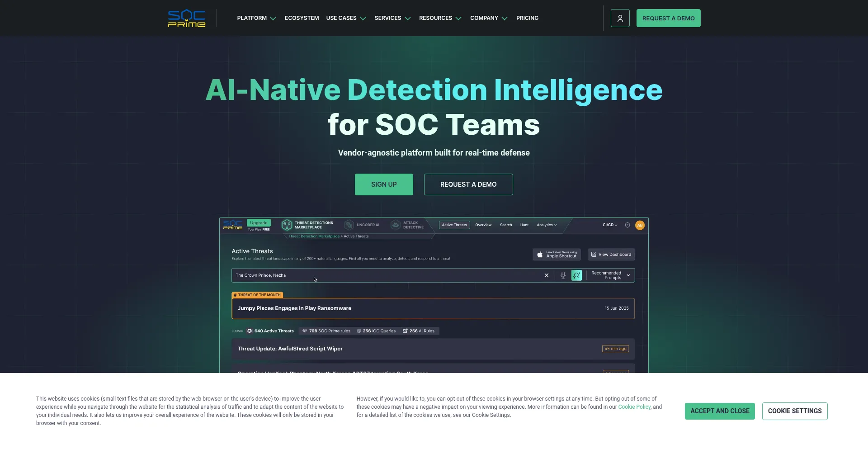
Task: Open Cookie Settings
Action: pyautogui.click(x=794, y=411)
